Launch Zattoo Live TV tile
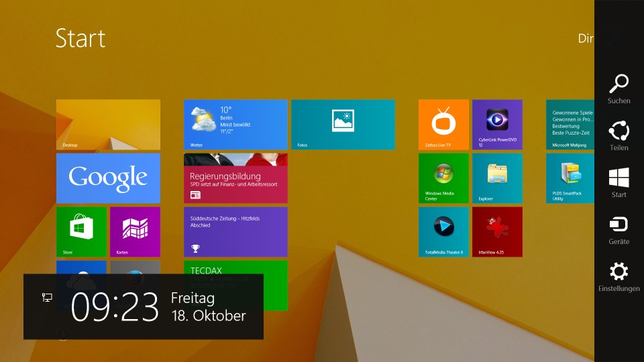The height and width of the screenshot is (362, 644). point(443,125)
